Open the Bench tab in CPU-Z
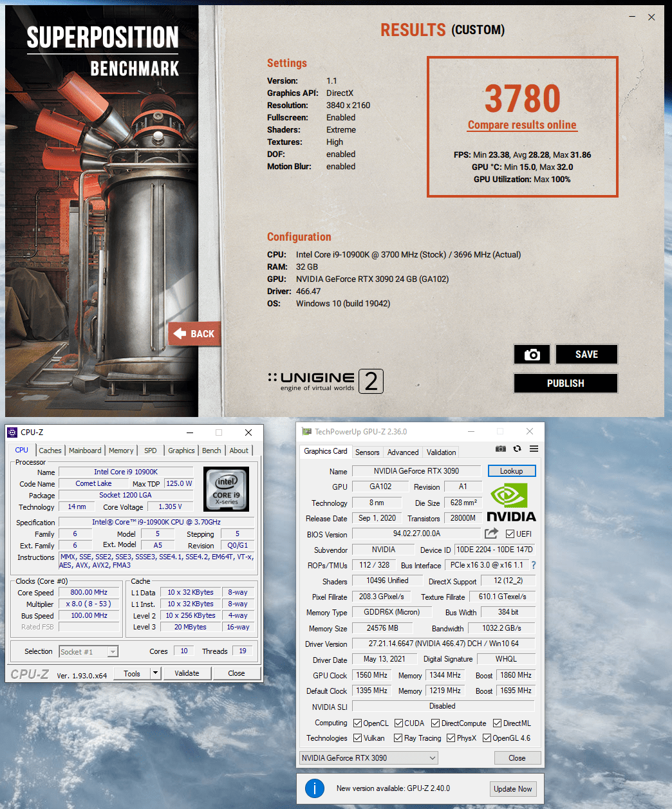 (x=212, y=451)
